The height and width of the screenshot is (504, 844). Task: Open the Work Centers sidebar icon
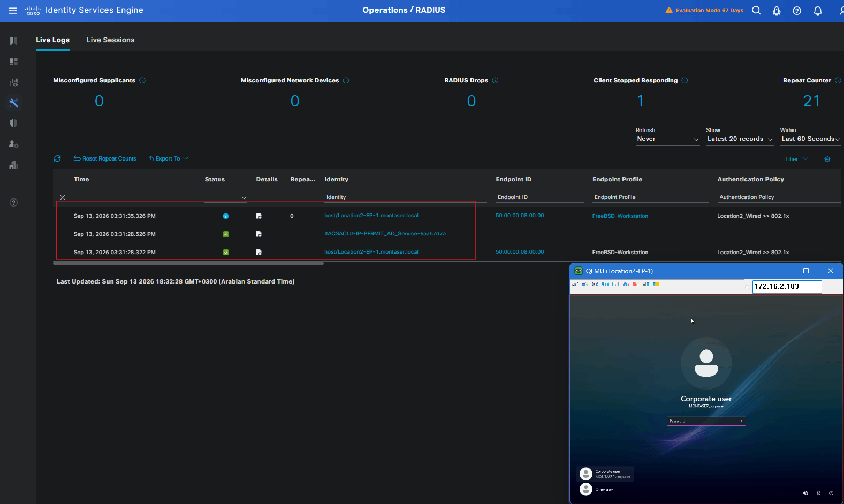point(14,165)
